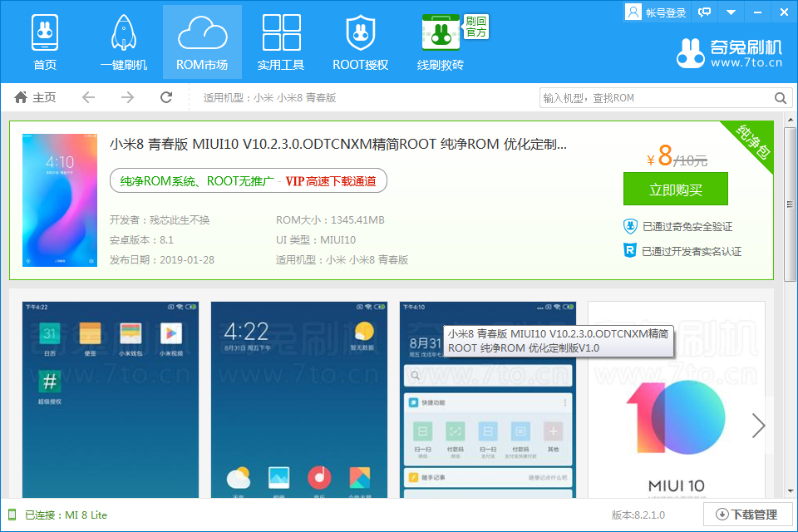
Task: Click the 立即购买 buy button
Action: [x=675, y=190]
